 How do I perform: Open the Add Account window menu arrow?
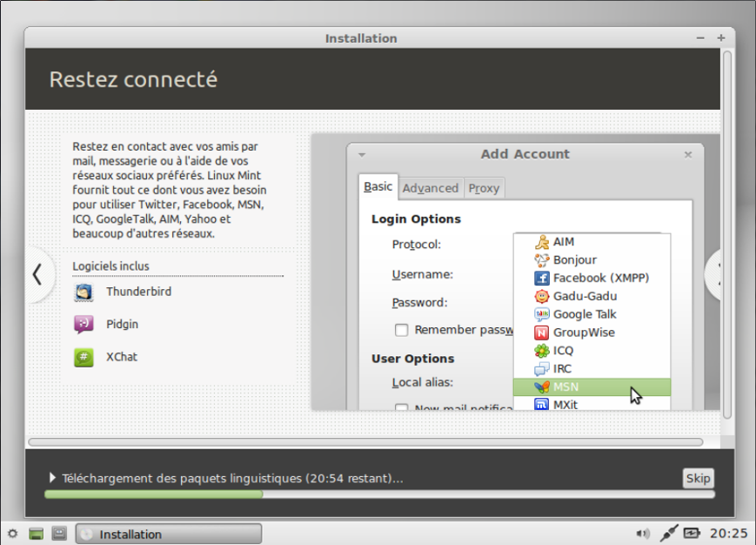(362, 155)
